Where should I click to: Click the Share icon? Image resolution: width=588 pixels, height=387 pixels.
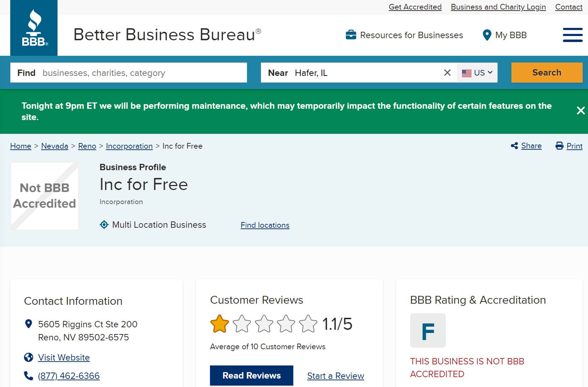(x=514, y=146)
